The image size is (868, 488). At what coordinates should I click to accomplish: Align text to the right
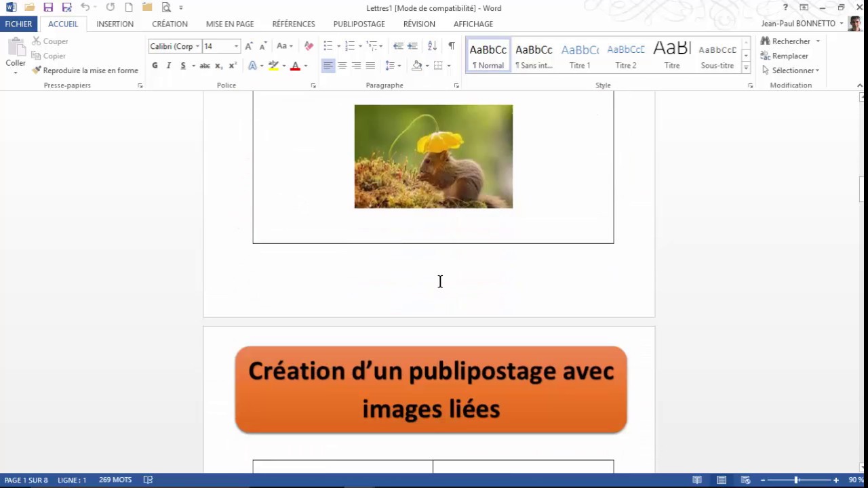[356, 66]
